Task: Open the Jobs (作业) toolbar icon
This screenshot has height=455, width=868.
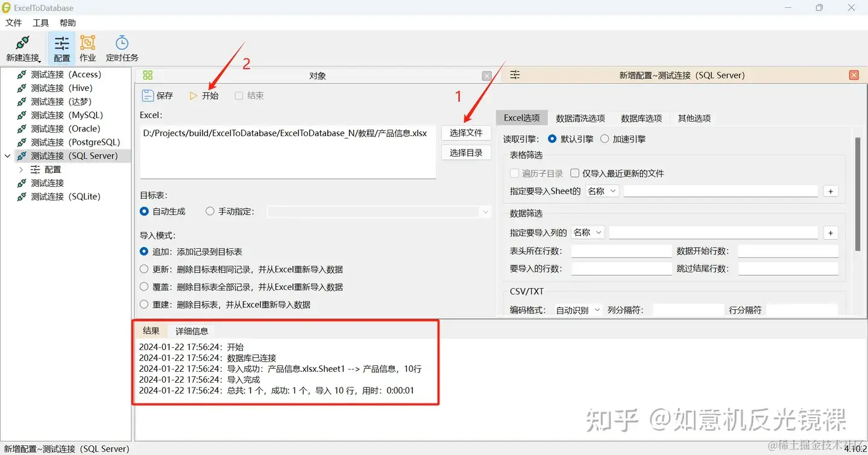Action: tap(88, 43)
